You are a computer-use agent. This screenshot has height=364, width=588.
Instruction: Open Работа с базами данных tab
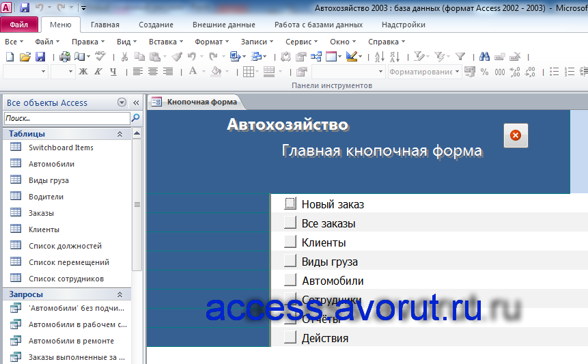[x=318, y=25]
